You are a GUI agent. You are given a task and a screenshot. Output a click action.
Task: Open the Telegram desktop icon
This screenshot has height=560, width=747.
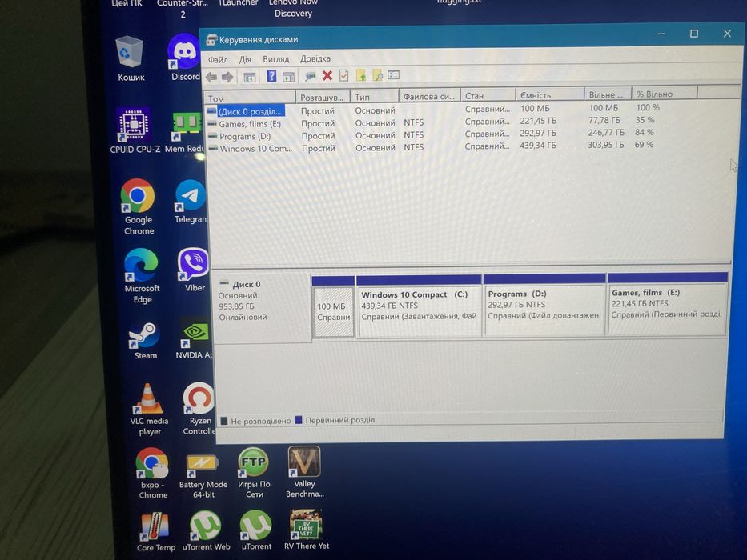pos(191,202)
